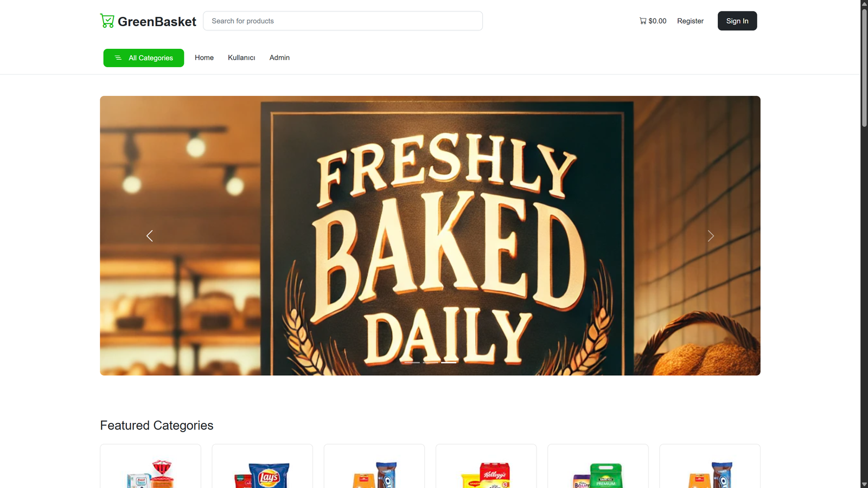Open the shopping cart showing $0.00
This screenshot has width=868, height=488.
653,21
